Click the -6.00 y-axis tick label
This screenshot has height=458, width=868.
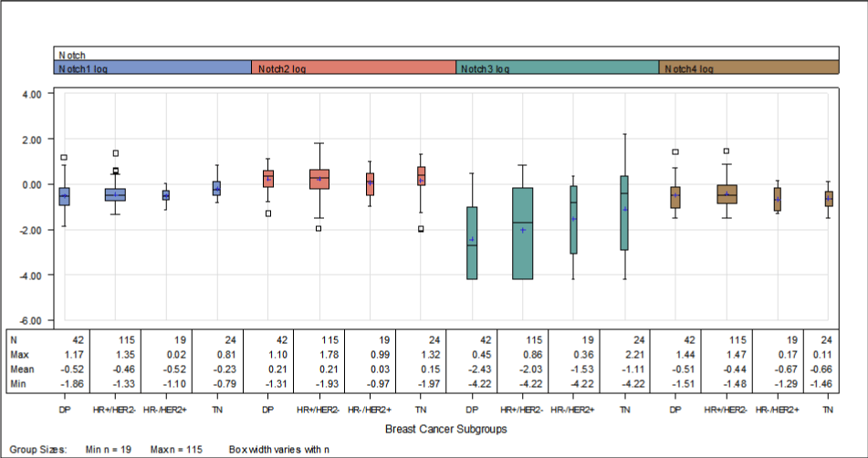pyautogui.click(x=30, y=321)
